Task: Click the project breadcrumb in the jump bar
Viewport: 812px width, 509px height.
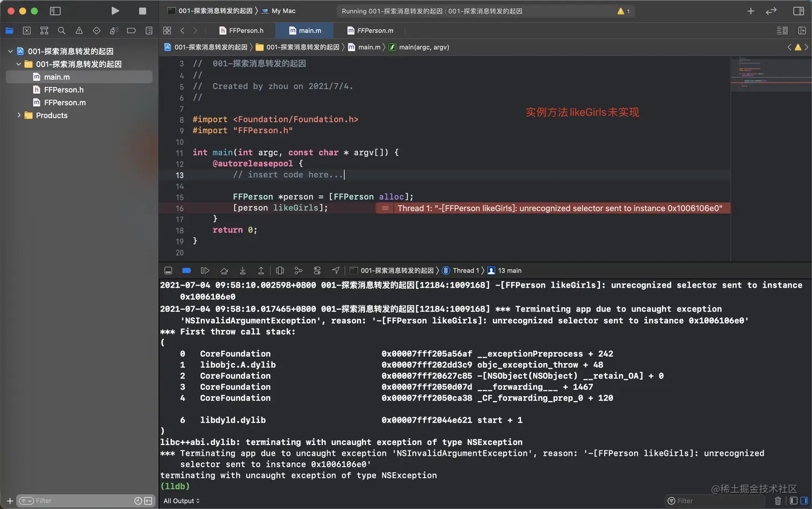Action: click(x=206, y=47)
